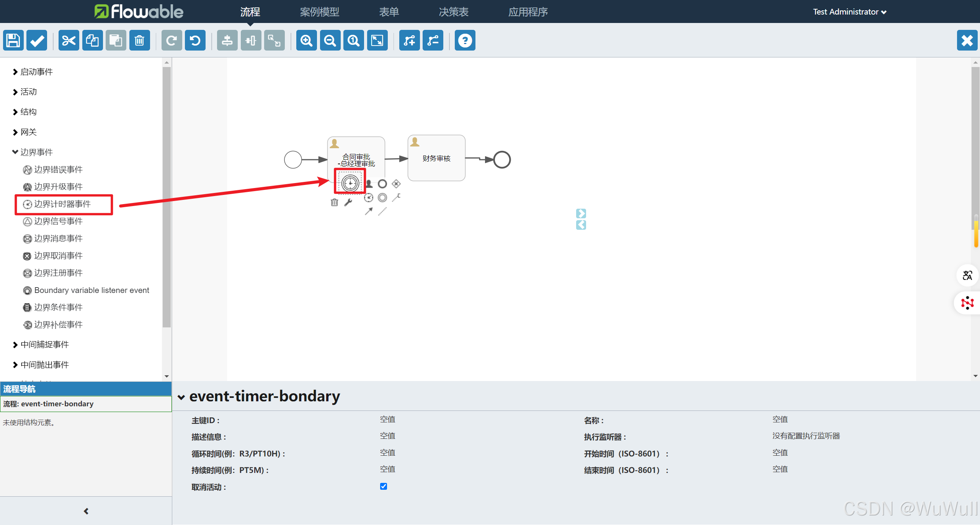Select the 财务审核 user task
The image size is (980, 525).
pyautogui.click(x=436, y=158)
